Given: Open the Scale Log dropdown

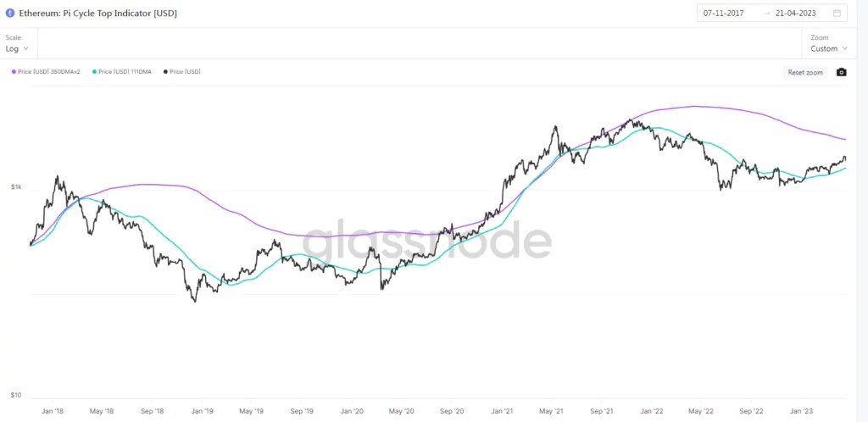Looking at the screenshot, I should point(17,48).
